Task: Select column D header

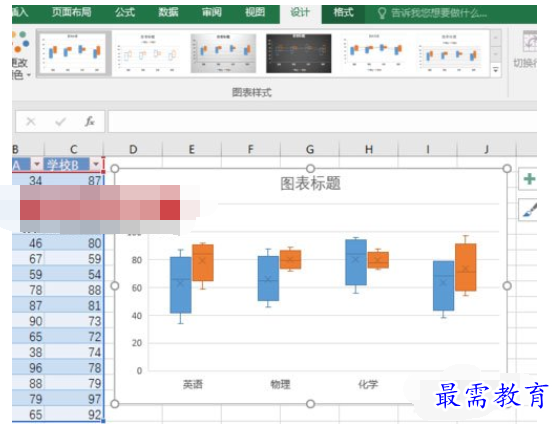Action: point(133,150)
